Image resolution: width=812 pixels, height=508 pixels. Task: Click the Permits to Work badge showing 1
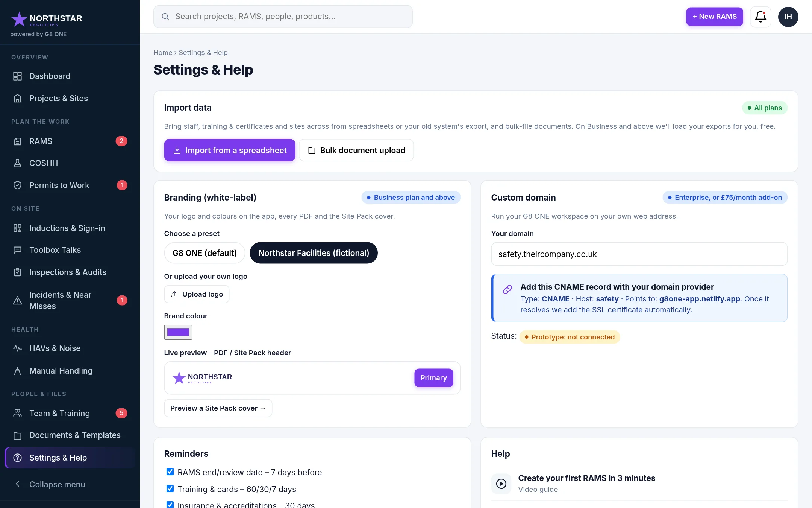coord(122,185)
